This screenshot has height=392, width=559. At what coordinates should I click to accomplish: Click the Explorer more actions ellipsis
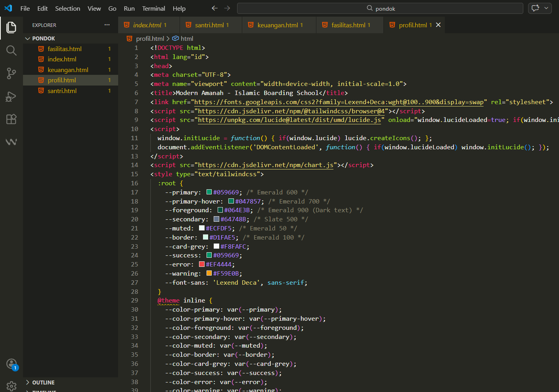(x=107, y=25)
